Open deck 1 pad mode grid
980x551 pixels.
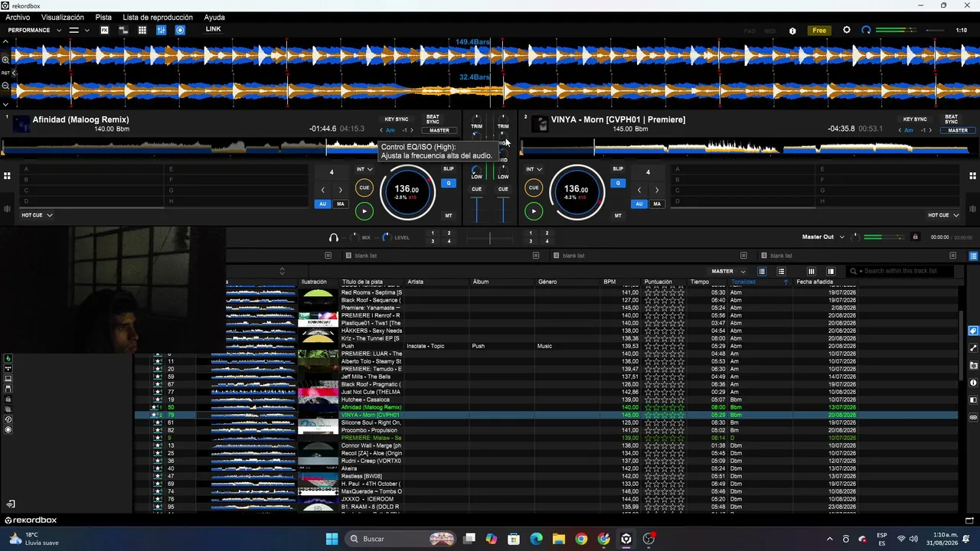[x=7, y=176]
